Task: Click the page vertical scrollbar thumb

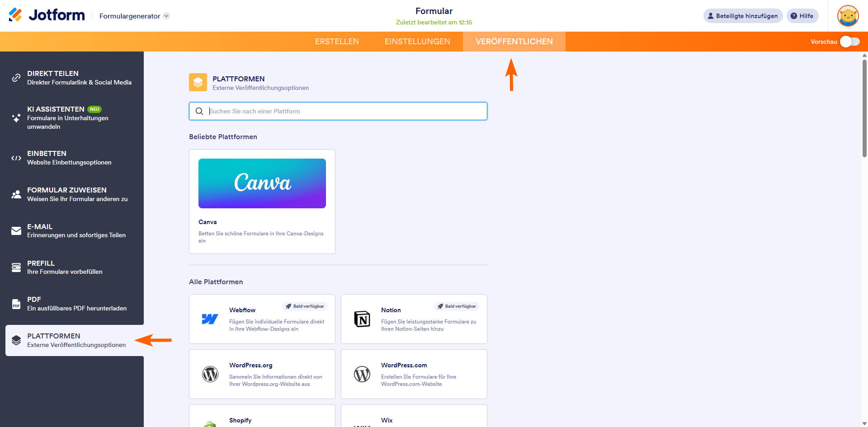Action: 864,108
